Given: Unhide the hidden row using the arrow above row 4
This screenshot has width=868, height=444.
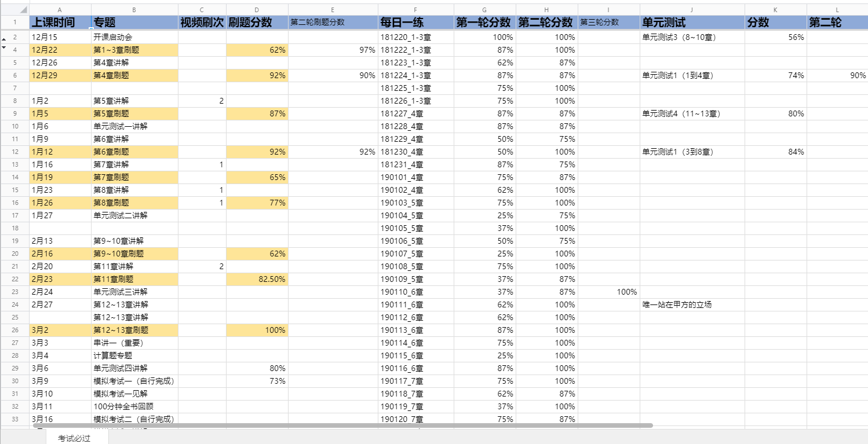Looking at the screenshot, I should tap(5, 39).
